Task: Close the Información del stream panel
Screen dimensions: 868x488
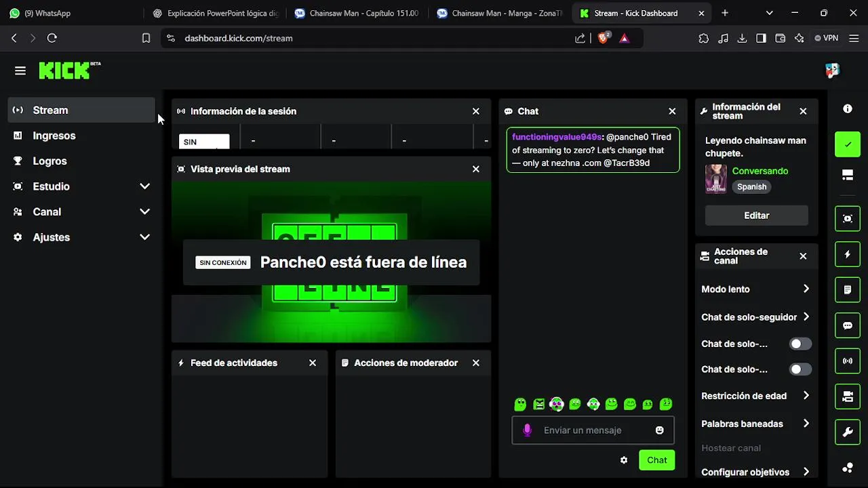Action: 803,111
